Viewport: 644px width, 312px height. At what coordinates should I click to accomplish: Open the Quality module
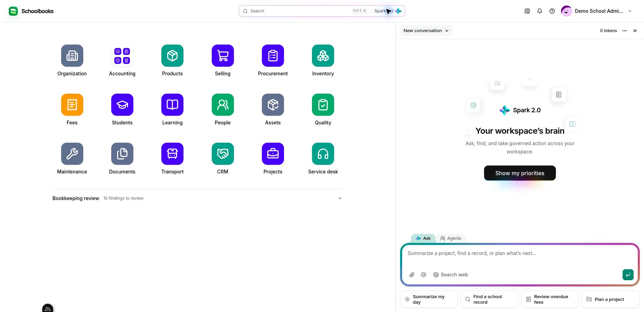pos(323,105)
